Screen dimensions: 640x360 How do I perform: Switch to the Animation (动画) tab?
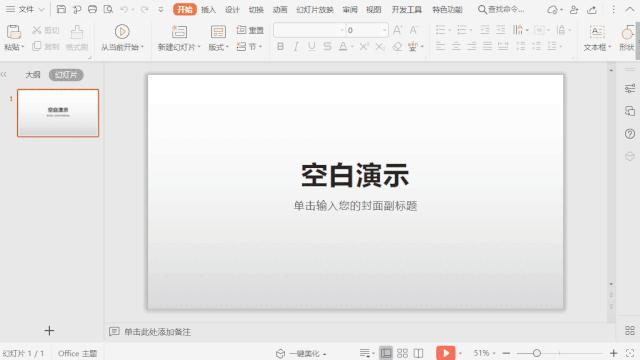click(280, 9)
